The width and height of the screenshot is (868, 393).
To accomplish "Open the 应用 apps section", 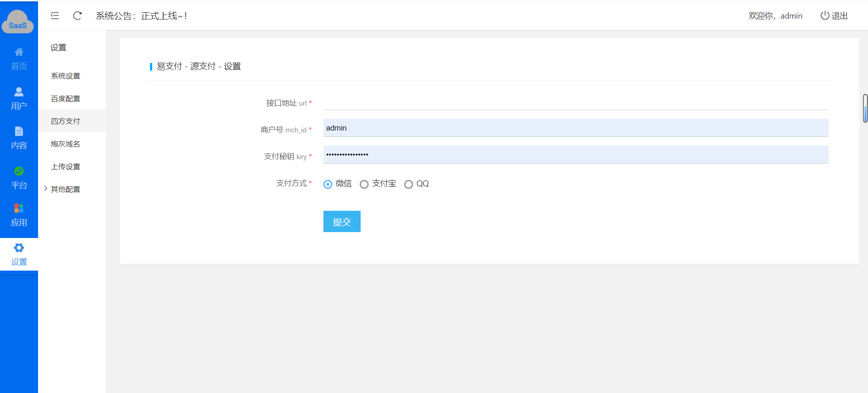I will [19, 215].
